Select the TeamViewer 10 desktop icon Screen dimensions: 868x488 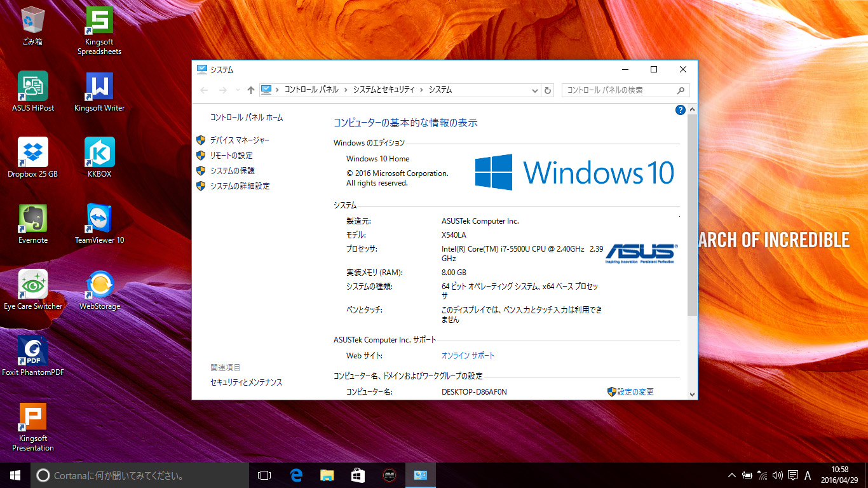[99, 224]
